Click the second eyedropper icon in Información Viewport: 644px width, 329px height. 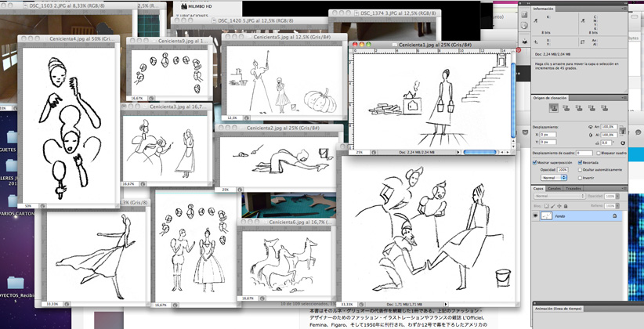(x=583, y=20)
